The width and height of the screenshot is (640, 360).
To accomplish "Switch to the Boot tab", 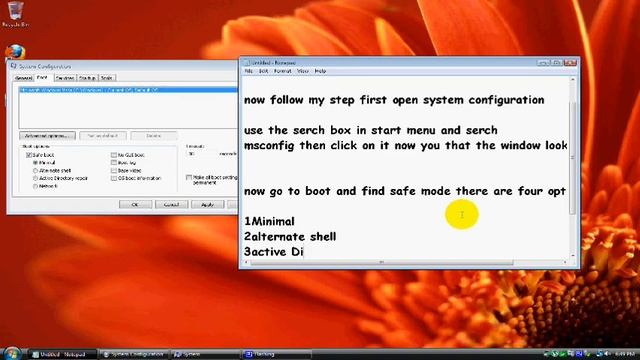I will coord(43,77).
